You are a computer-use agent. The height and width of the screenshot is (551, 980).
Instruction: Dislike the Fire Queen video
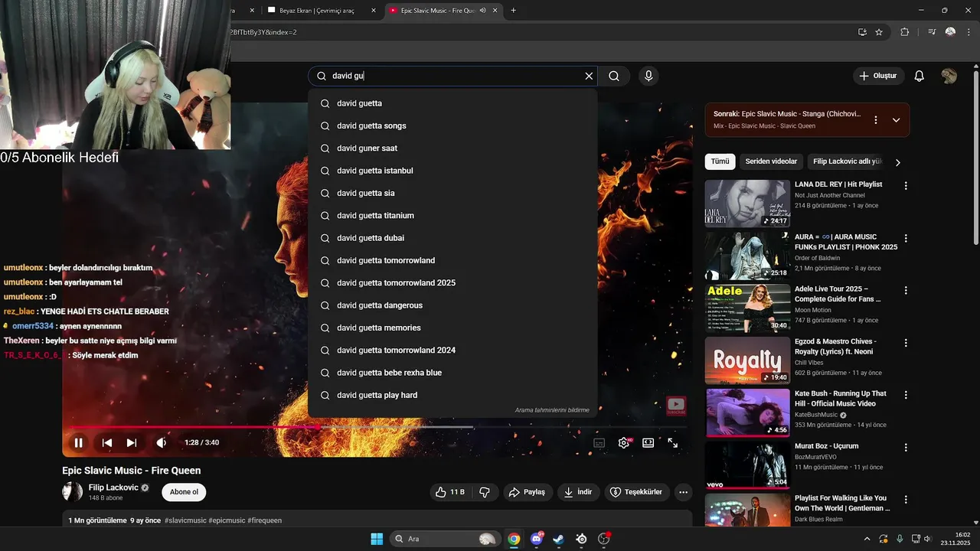coord(485,492)
